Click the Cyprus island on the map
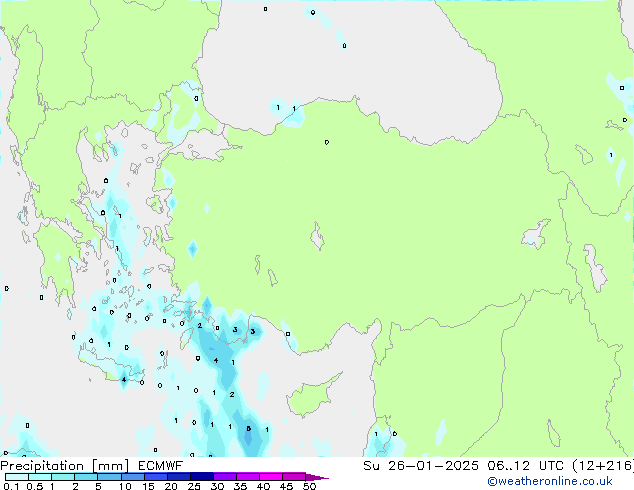 [x=311, y=397]
